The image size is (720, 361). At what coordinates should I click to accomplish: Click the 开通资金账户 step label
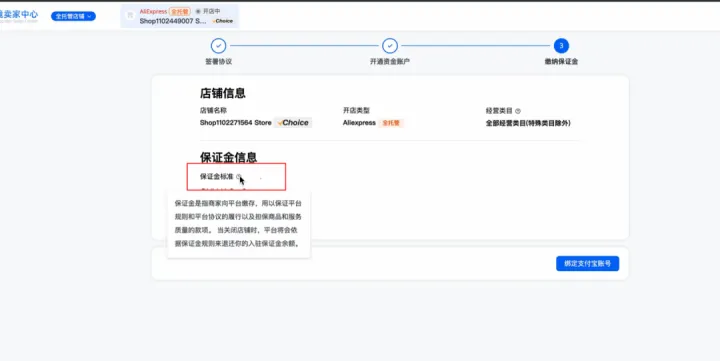pyautogui.click(x=390, y=62)
